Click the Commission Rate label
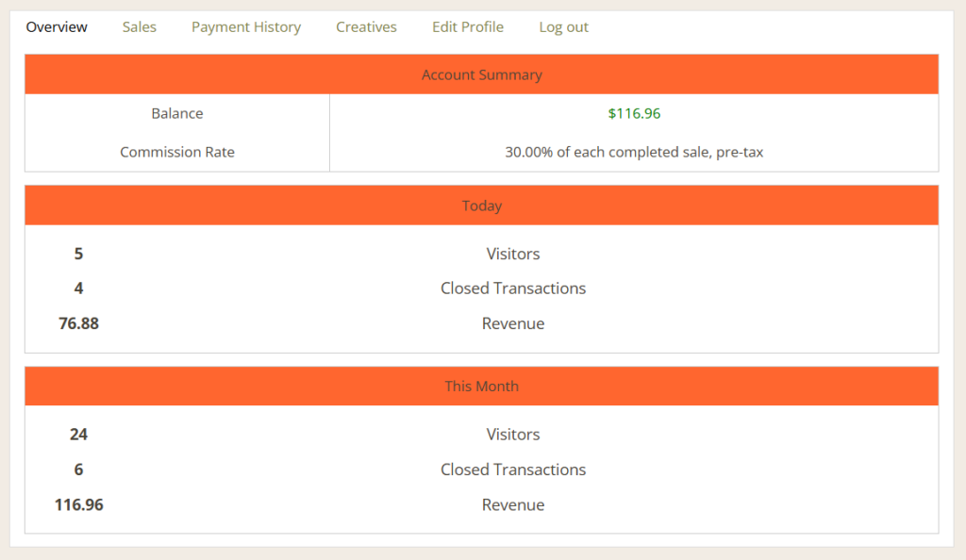Viewport: 966px width, 560px height. pyautogui.click(x=177, y=152)
